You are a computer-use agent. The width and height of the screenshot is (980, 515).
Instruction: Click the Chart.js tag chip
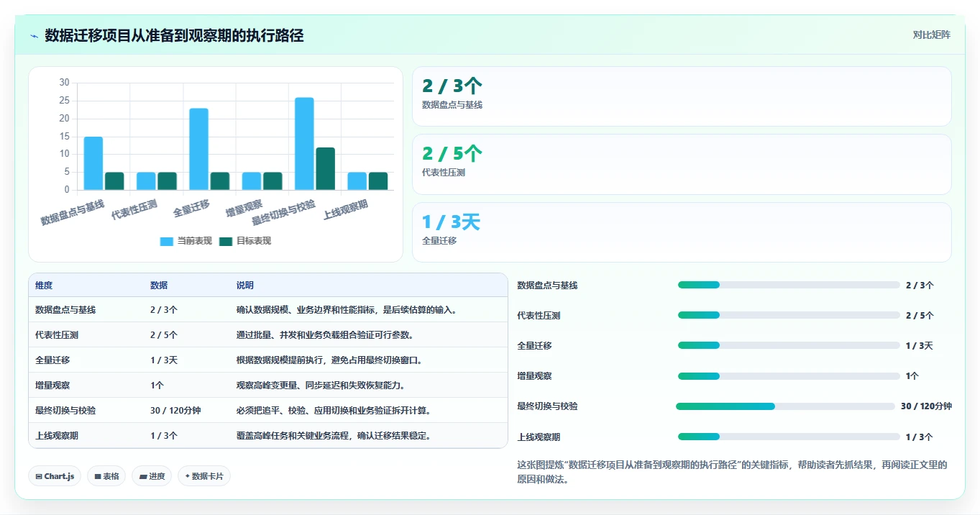point(55,476)
